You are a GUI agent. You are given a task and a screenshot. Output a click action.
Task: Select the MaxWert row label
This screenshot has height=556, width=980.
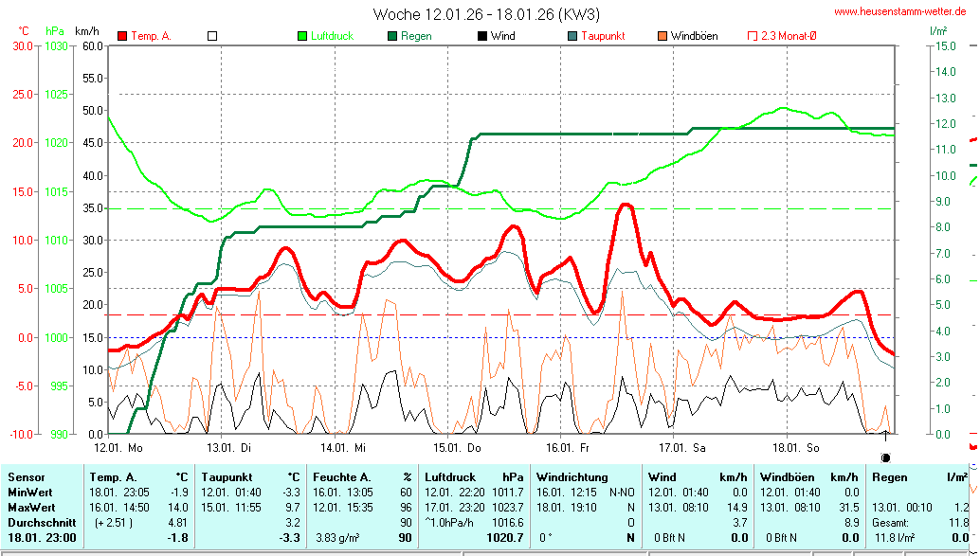(x=32, y=507)
